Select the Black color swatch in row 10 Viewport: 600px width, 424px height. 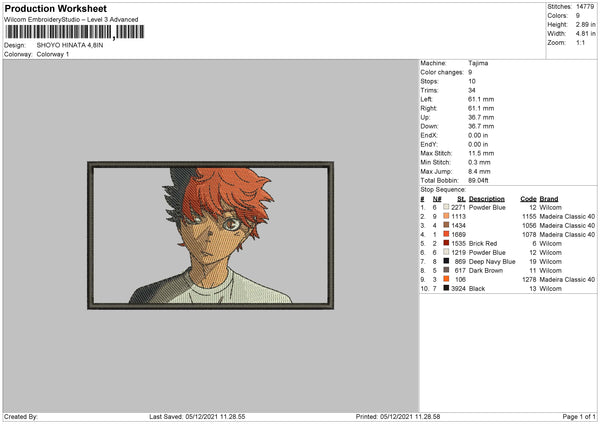446,288
